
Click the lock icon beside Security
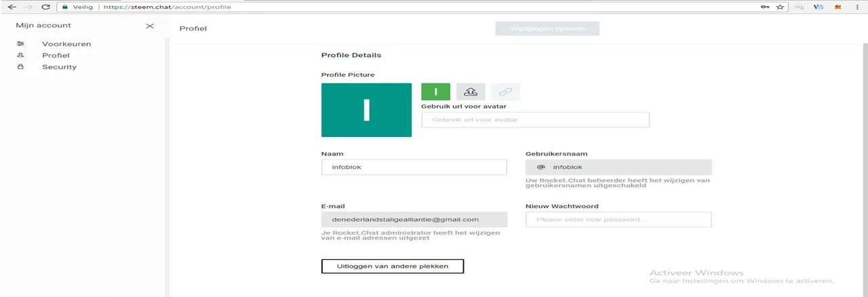(20, 66)
